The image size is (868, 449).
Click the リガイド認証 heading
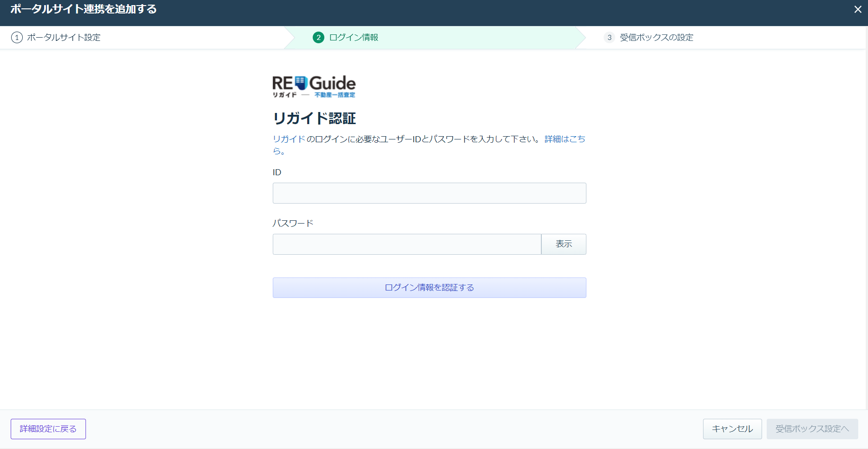click(315, 119)
